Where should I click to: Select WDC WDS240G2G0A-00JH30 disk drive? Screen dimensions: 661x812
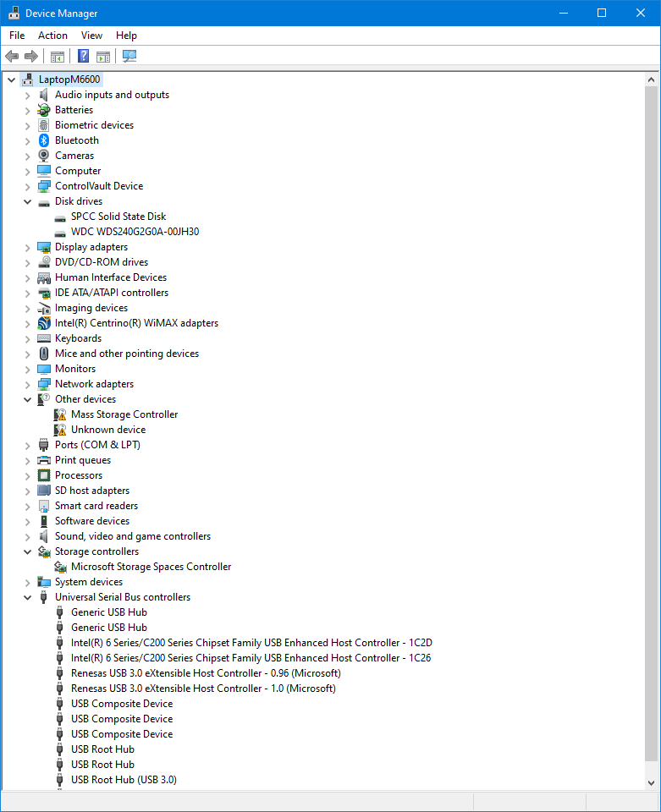[x=135, y=232]
